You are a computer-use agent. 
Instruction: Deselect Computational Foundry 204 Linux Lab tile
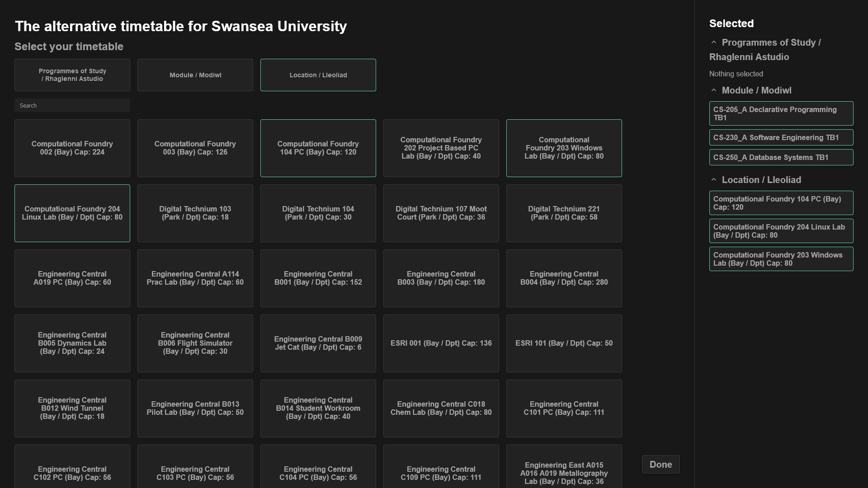pyautogui.click(x=72, y=213)
